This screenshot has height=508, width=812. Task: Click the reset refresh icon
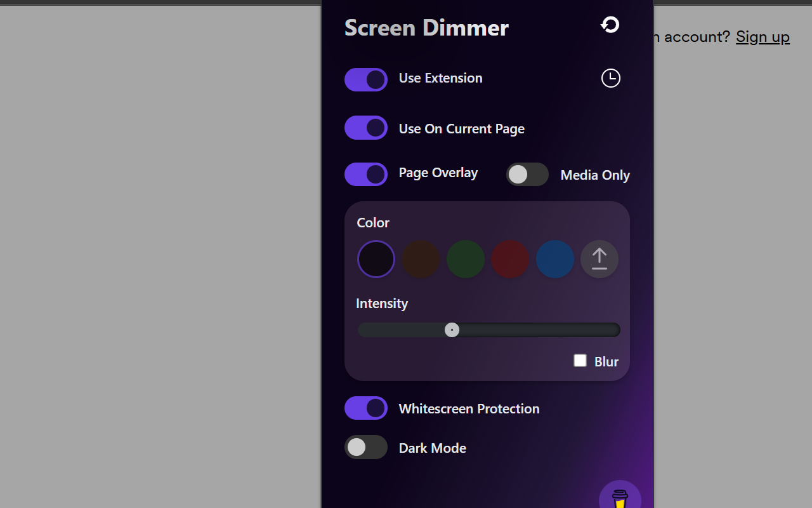click(610, 25)
